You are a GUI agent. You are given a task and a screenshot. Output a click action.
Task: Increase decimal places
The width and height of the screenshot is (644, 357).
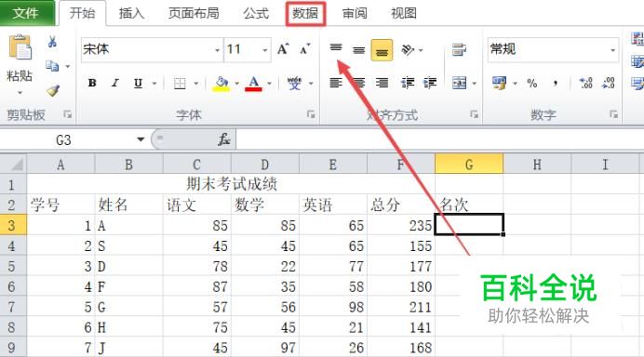(585, 84)
